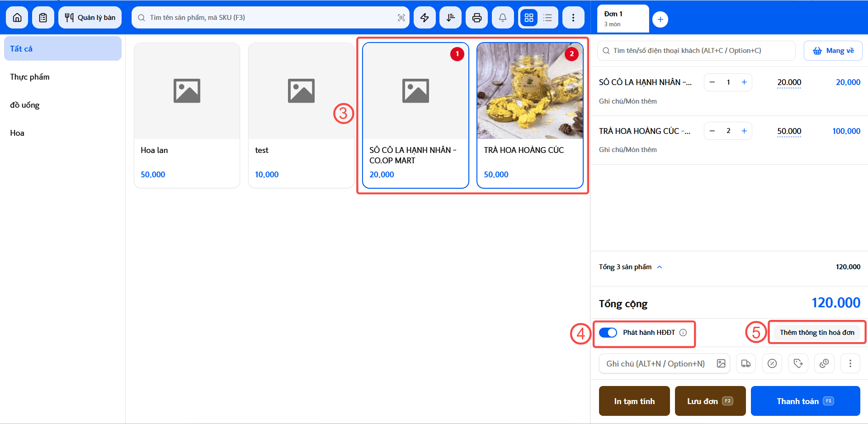
Task: Select the Thực phẩm category
Action: [x=63, y=77]
